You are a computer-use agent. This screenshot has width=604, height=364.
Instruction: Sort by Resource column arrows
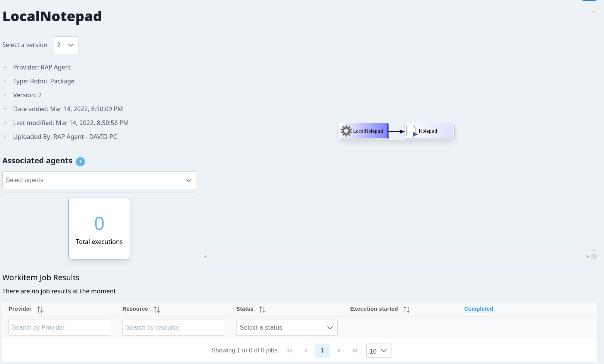click(157, 309)
